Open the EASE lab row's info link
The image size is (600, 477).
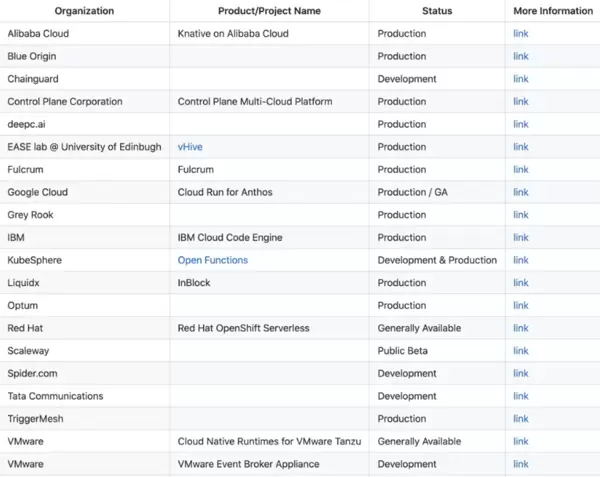[x=520, y=147]
